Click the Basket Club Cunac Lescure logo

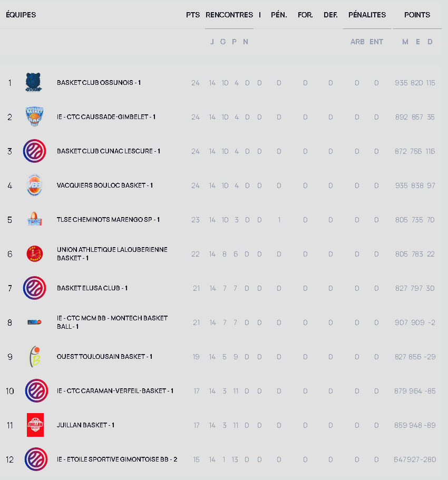(x=34, y=151)
